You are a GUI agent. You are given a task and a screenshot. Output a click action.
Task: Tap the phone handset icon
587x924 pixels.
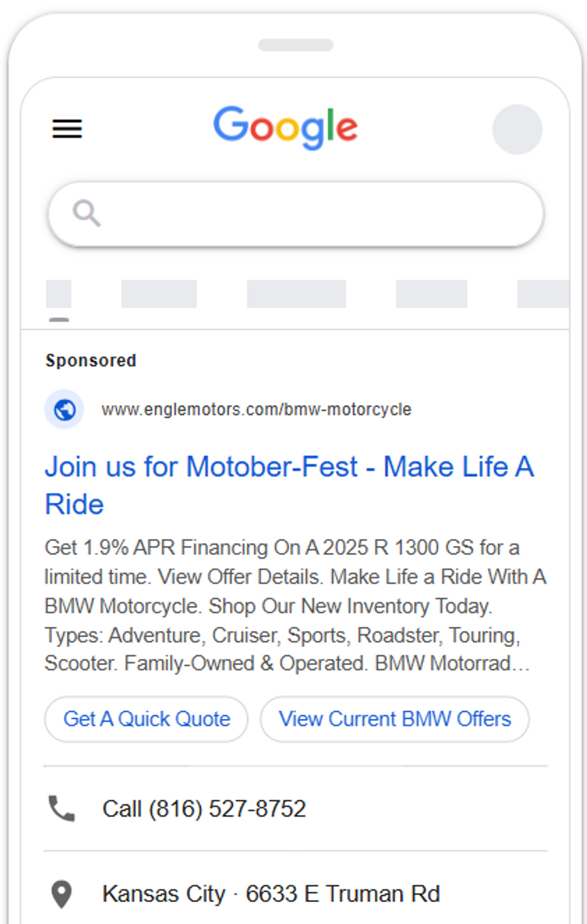pyautogui.click(x=62, y=808)
